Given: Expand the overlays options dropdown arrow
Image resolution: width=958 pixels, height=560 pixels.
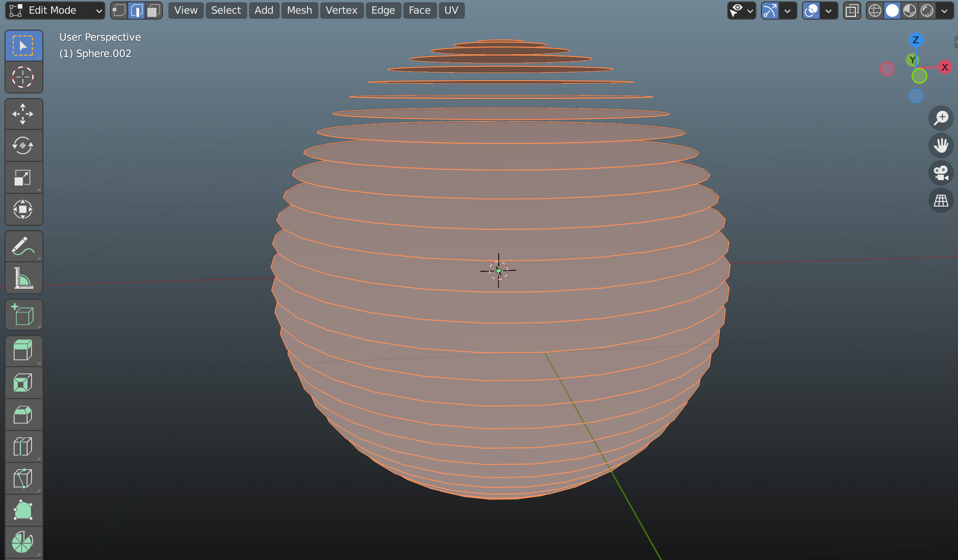Looking at the screenshot, I should [x=828, y=10].
